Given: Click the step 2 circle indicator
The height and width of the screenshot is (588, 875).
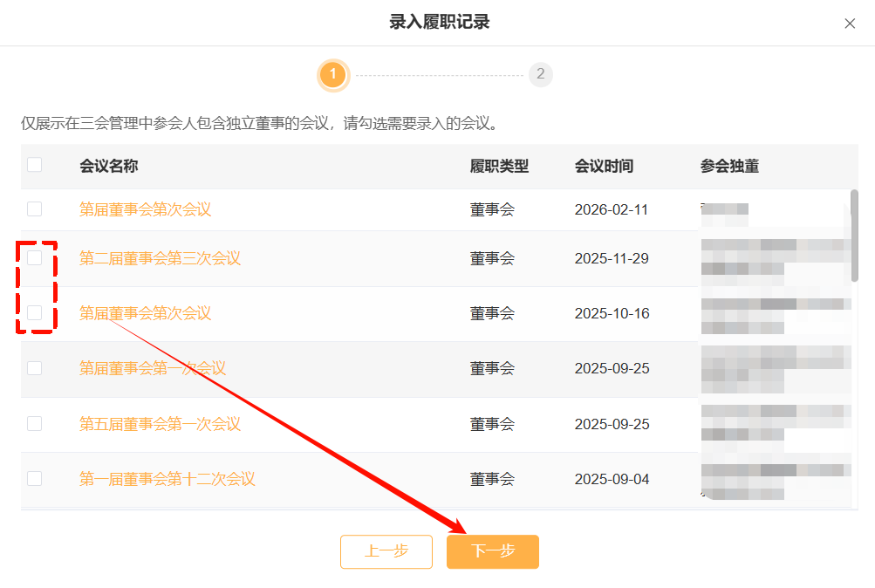Looking at the screenshot, I should click(x=540, y=75).
